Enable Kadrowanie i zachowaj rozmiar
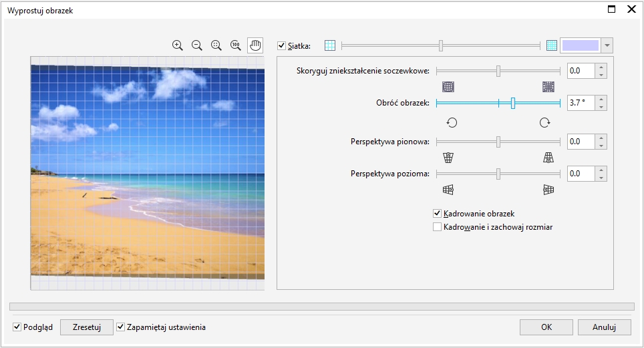The width and height of the screenshot is (644, 348). pos(438,227)
